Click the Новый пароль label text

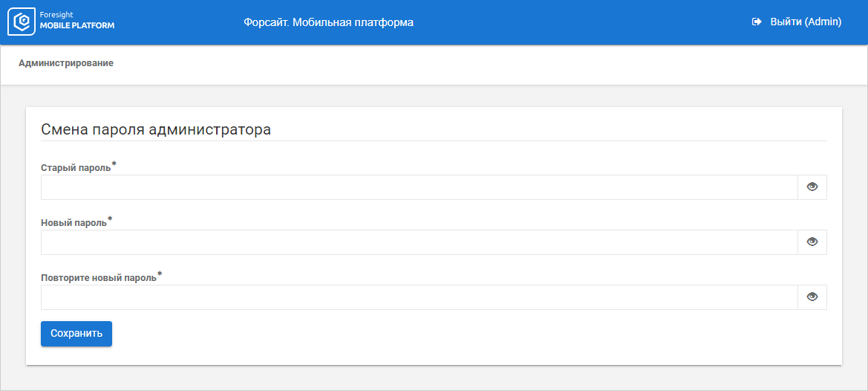[x=74, y=223]
